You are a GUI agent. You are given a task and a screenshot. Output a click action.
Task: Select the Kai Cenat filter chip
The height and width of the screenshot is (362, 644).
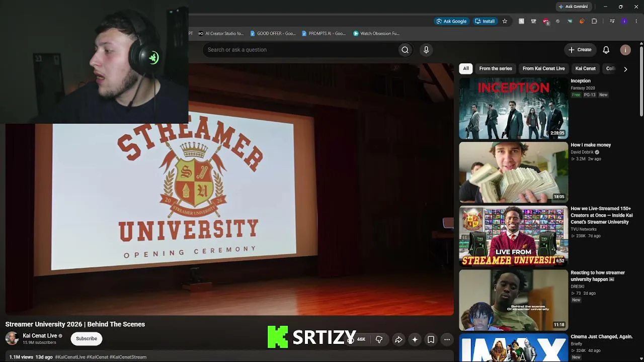[585, 68]
